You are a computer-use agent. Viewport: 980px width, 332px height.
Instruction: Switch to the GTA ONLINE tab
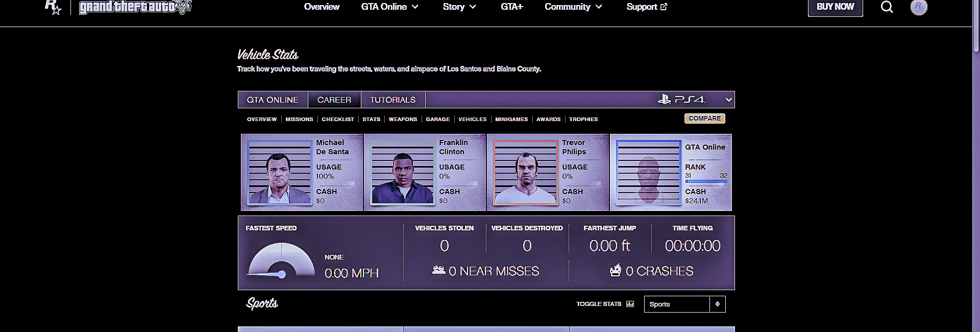click(273, 100)
